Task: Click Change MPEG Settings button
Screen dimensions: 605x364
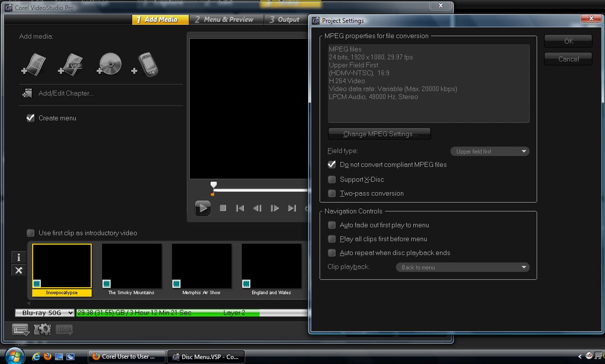Action: tap(380, 134)
